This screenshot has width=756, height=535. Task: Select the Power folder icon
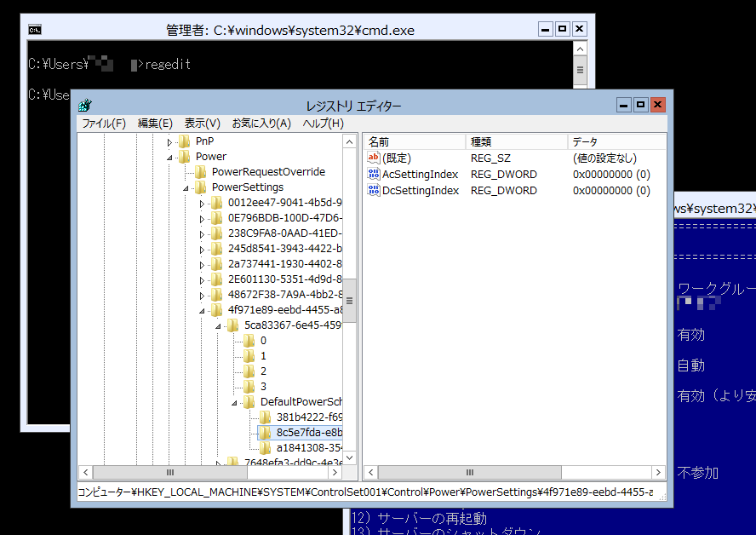(x=184, y=156)
